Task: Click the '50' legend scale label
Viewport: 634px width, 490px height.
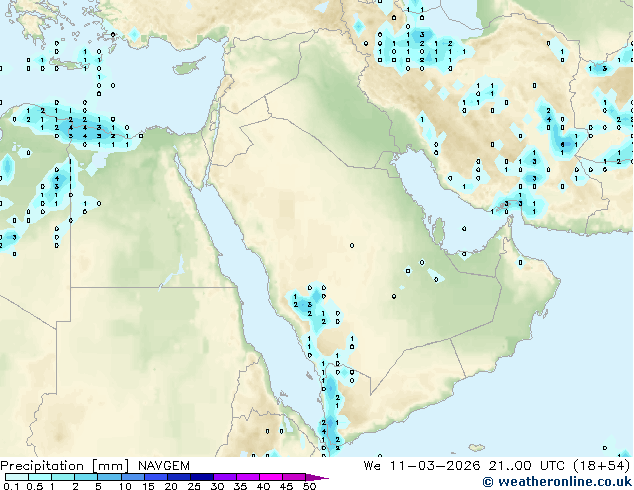Action: [309, 486]
